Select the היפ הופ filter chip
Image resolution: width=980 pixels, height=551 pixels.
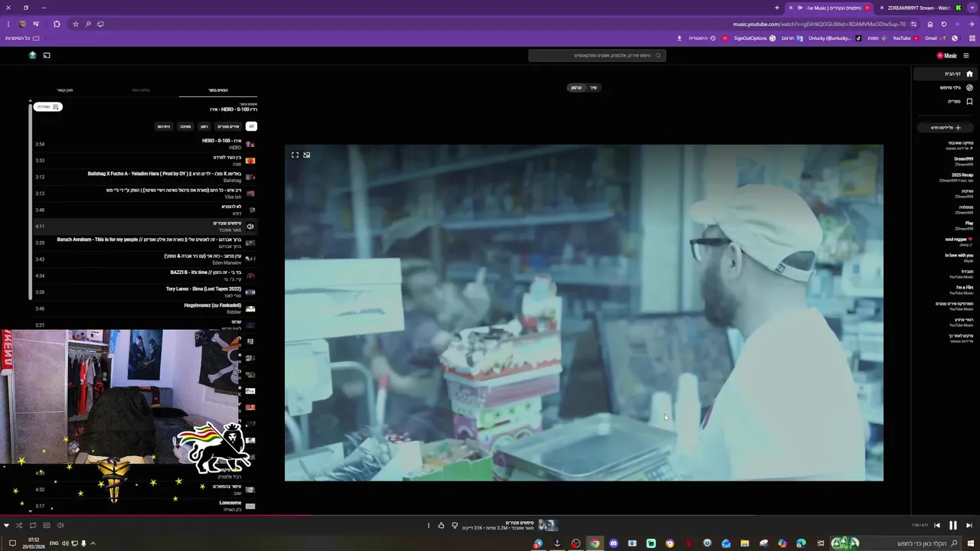[x=164, y=126]
